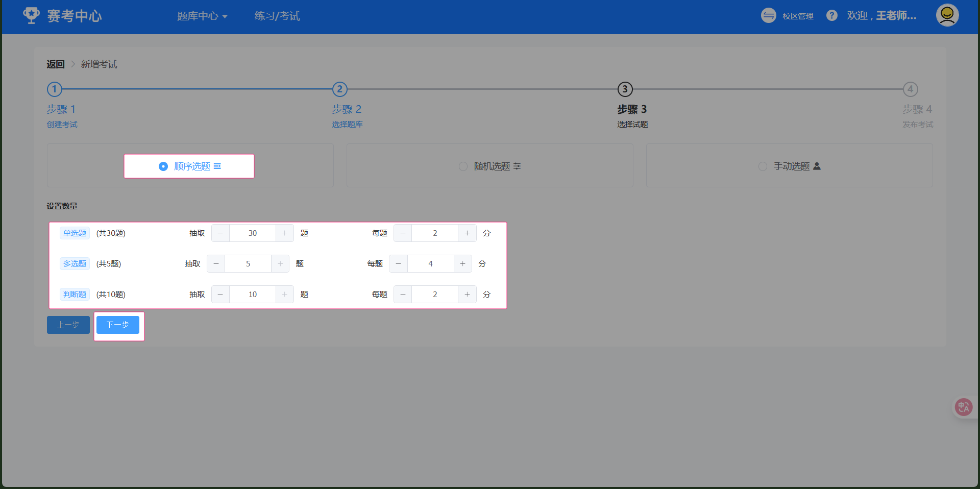
Task: Click the 判断题 draw count field
Action: pos(253,295)
